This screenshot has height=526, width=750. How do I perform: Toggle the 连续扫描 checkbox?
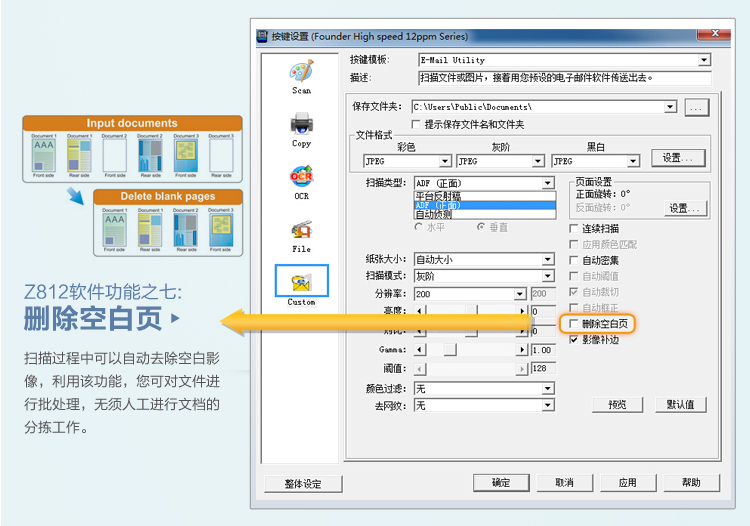point(574,229)
